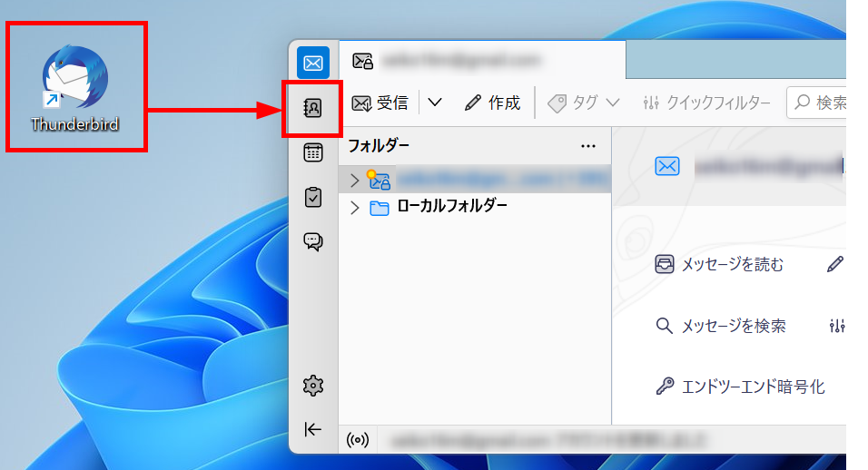Viewport: 868px width, 470px height.
Task: Collapse the spaces toolbar with arrow icon
Action: (313, 429)
